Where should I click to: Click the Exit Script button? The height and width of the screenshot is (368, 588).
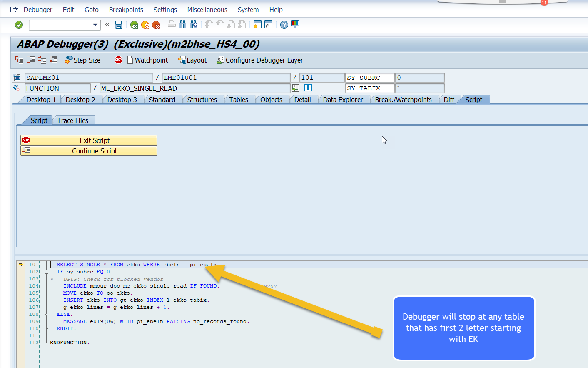coord(89,140)
